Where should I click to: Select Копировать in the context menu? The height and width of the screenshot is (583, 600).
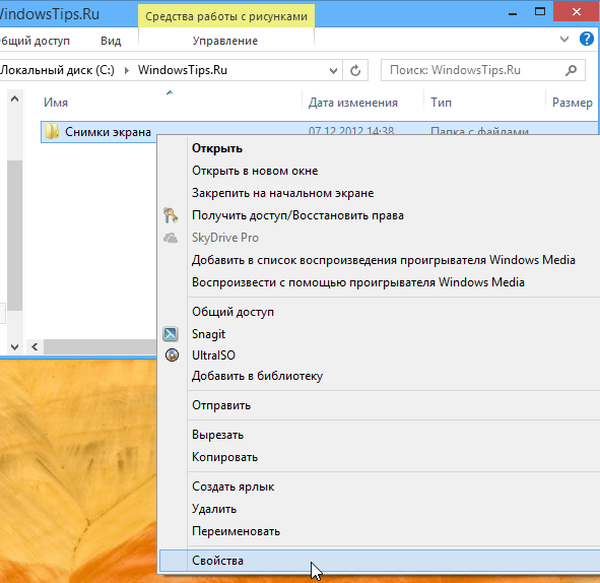click(x=225, y=457)
